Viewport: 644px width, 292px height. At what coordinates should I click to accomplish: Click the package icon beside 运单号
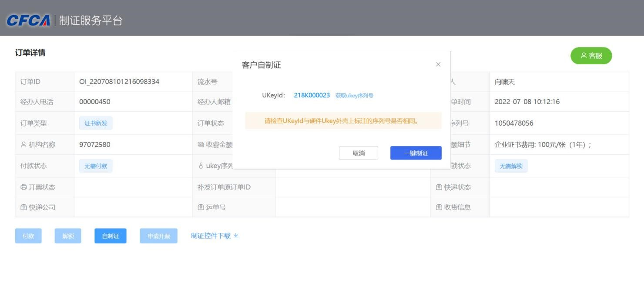pyautogui.click(x=201, y=207)
